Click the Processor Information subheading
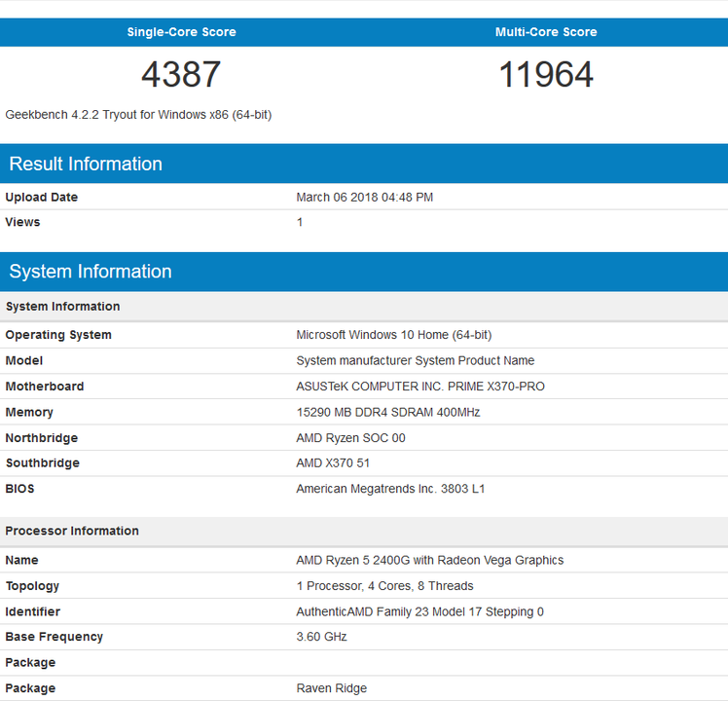 [x=72, y=531]
